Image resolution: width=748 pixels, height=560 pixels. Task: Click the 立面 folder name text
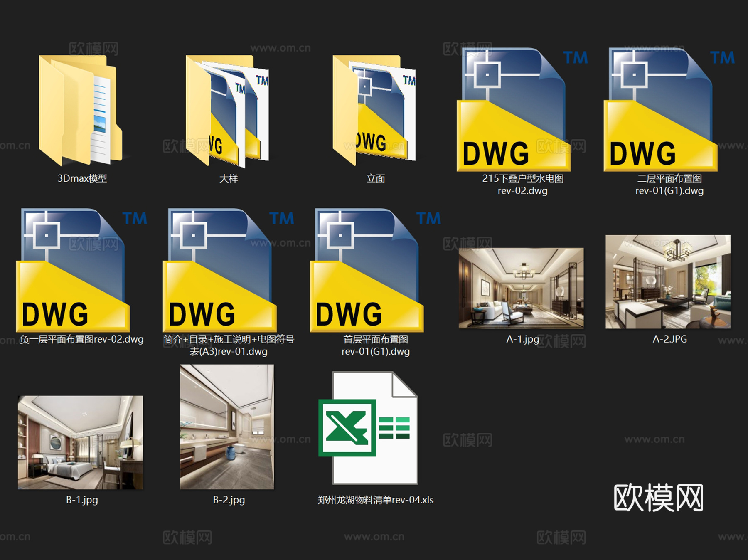click(375, 179)
